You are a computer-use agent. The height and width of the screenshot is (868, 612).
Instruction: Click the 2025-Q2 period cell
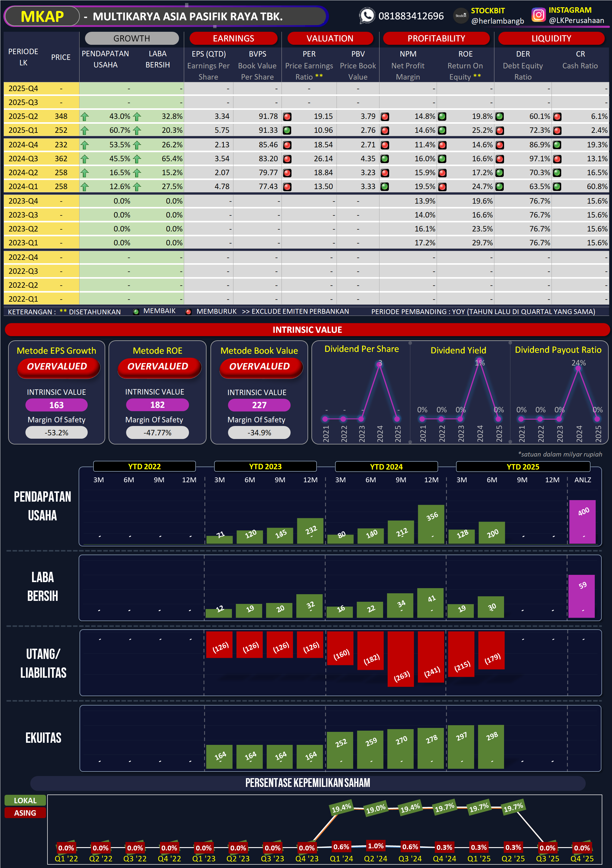coord(23,116)
